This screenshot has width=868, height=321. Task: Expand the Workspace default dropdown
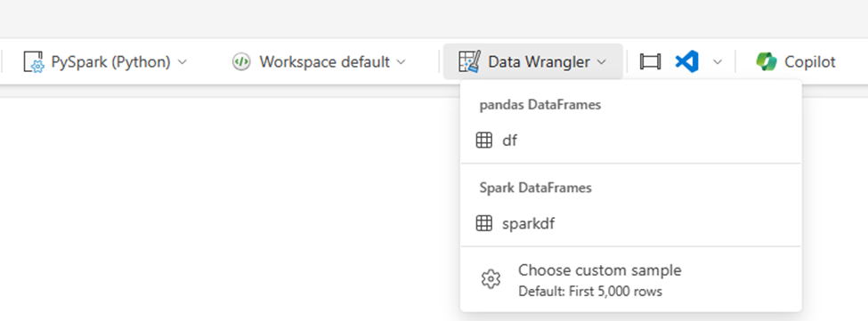tap(320, 62)
